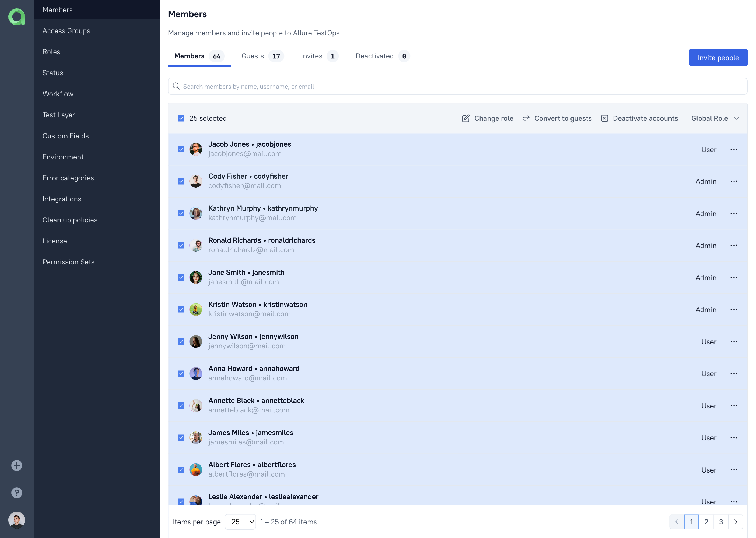Screen dimensions: 756x538
Task: Uncheck Kristin Watson's row checkbox
Action: click(181, 309)
